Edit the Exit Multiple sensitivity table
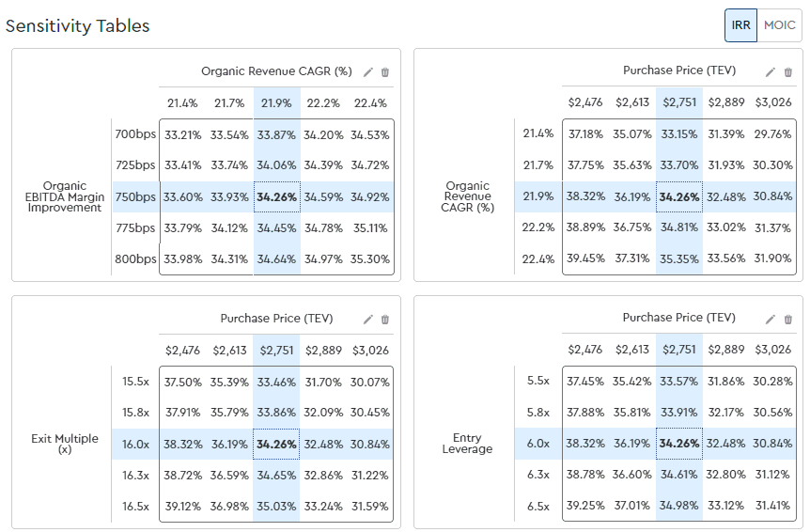 point(368,320)
